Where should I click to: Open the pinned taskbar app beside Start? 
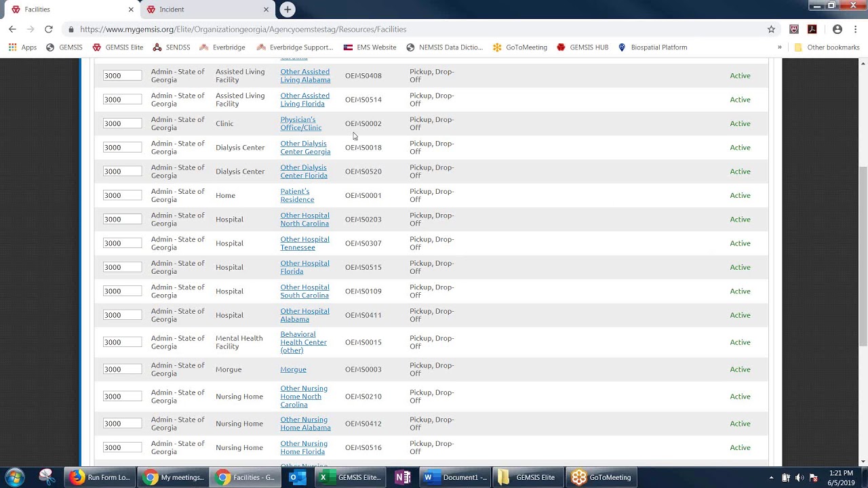[x=47, y=477]
